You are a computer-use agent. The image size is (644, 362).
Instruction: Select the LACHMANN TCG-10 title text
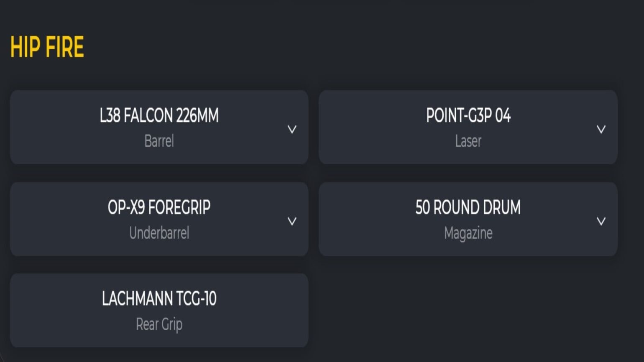pos(159,299)
